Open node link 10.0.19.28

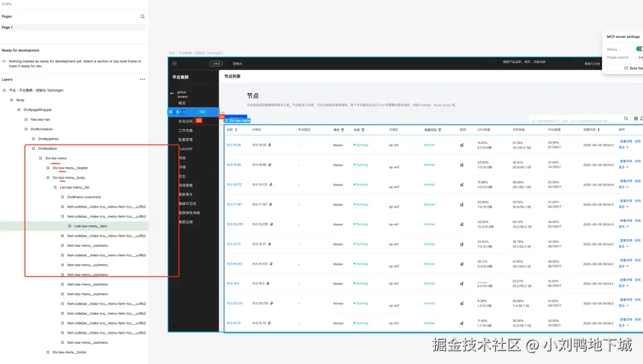click(234, 145)
